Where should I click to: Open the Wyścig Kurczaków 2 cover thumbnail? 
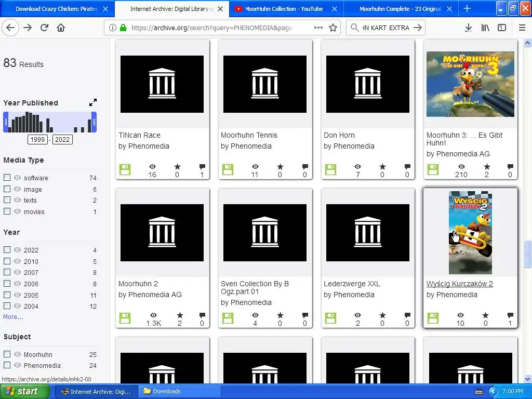[470, 233]
